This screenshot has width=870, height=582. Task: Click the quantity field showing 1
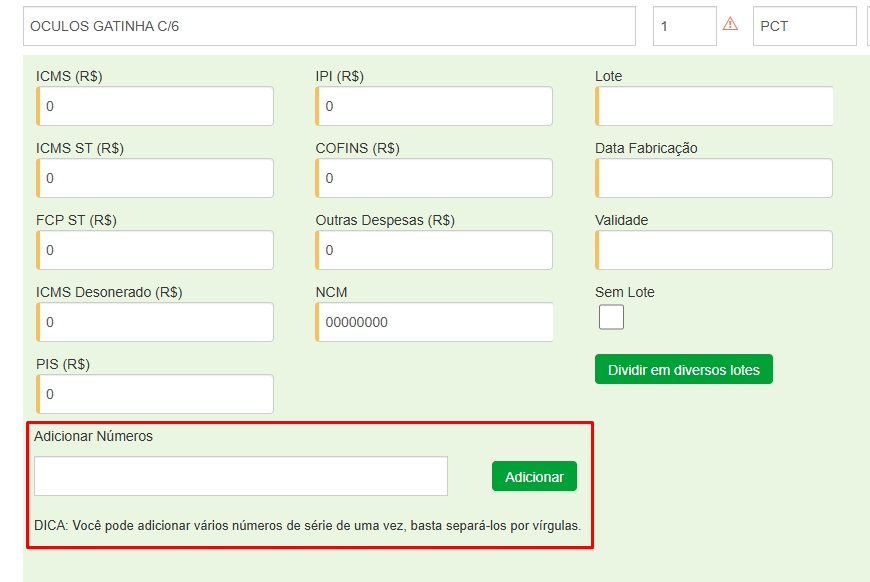pyautogui.click(x=685, y=26)
